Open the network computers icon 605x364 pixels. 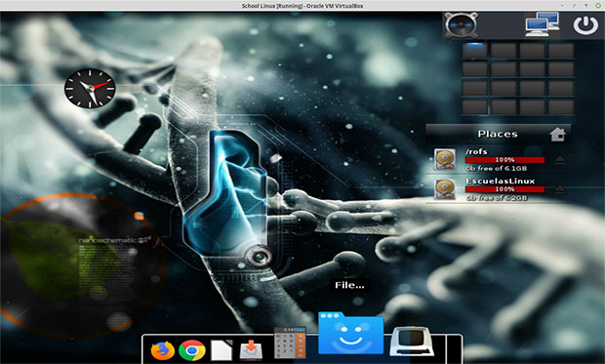point(543,24)
